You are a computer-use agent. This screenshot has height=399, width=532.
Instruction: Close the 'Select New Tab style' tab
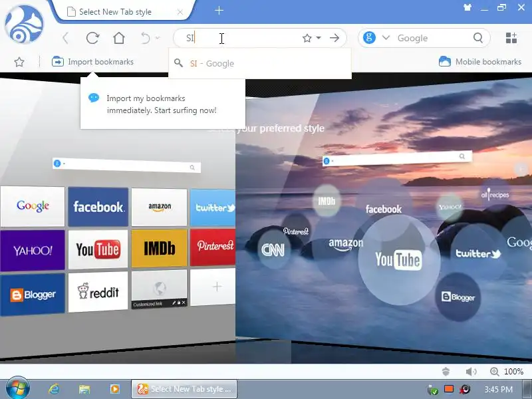tap(180, 12)
